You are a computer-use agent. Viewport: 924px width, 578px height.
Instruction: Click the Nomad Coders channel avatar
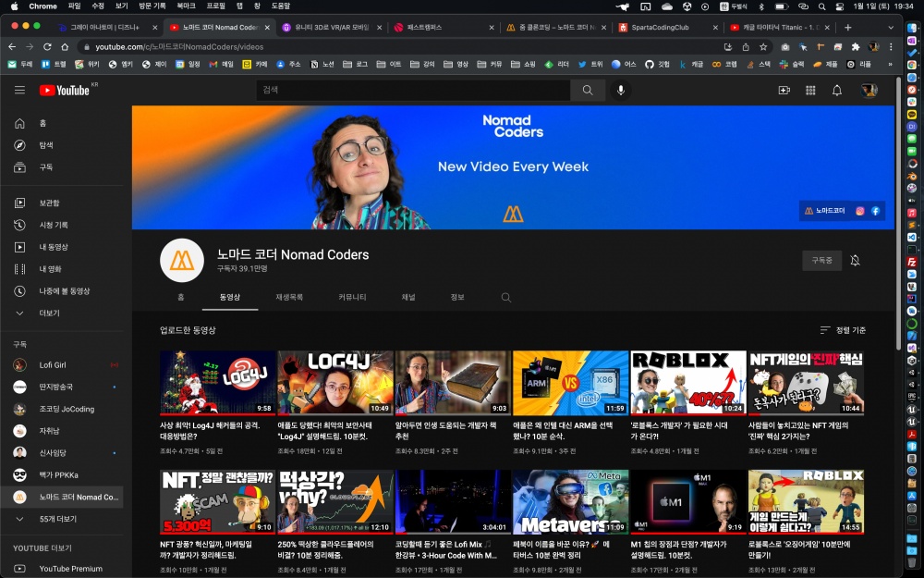point(182,261)
